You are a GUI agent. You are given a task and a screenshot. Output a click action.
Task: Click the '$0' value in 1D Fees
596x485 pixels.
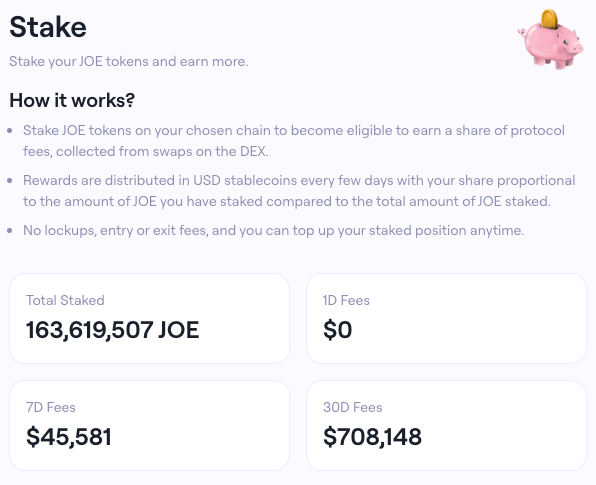point(338,330)
